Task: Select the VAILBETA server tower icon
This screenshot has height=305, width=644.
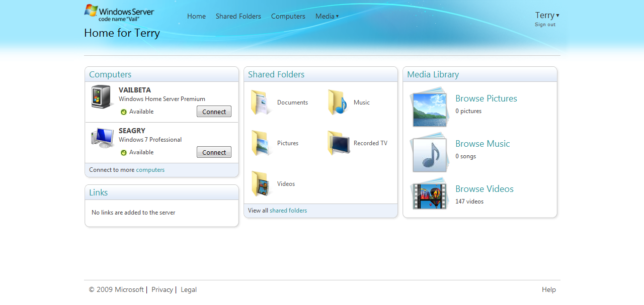Action: 101,96
